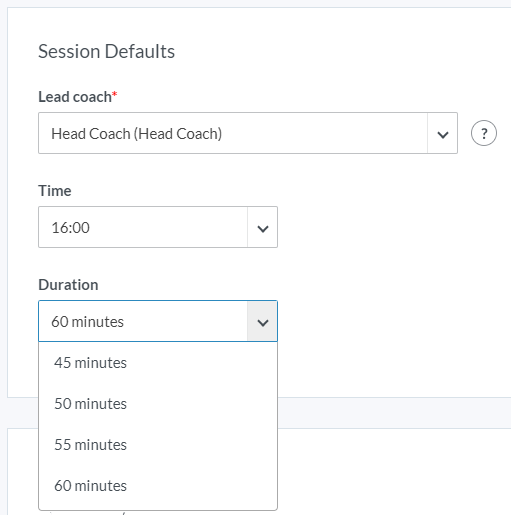
Task: Click the red required asterisk
Action: [x=115, y=94]
